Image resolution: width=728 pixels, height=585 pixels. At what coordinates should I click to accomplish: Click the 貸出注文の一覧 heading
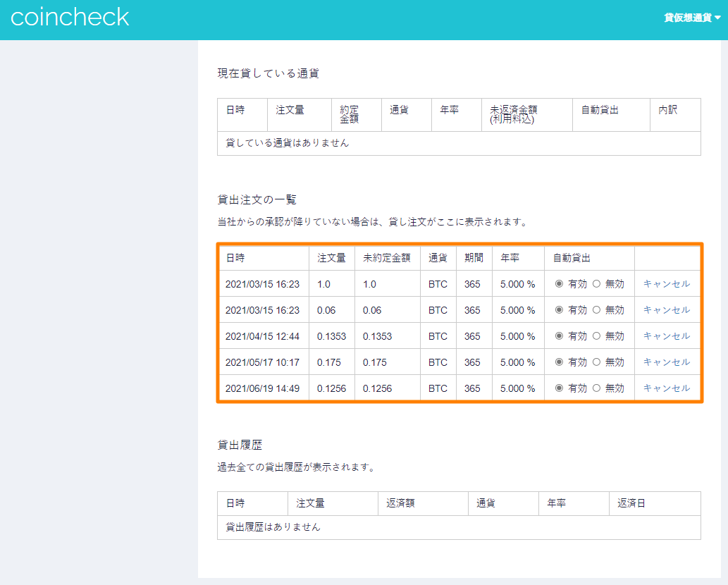(x=257, y=199)
